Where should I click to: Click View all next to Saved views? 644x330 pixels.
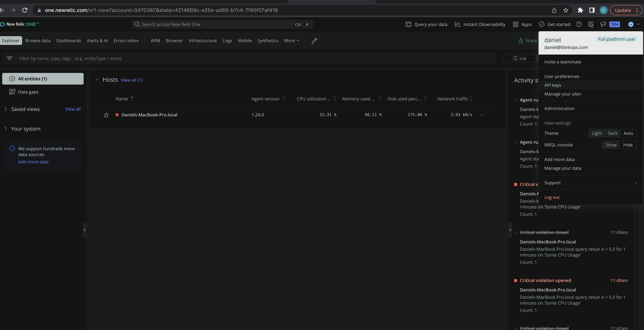pos(73,109)
